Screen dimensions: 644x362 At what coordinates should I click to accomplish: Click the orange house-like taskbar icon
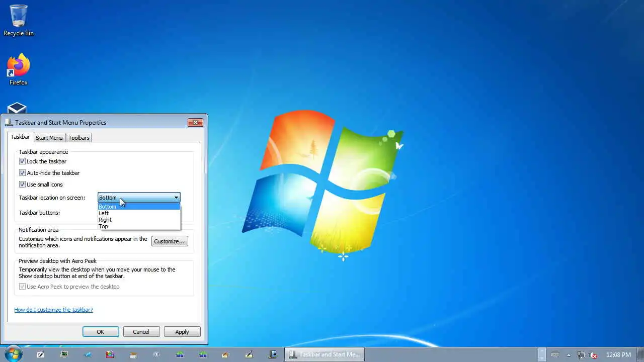226,354
